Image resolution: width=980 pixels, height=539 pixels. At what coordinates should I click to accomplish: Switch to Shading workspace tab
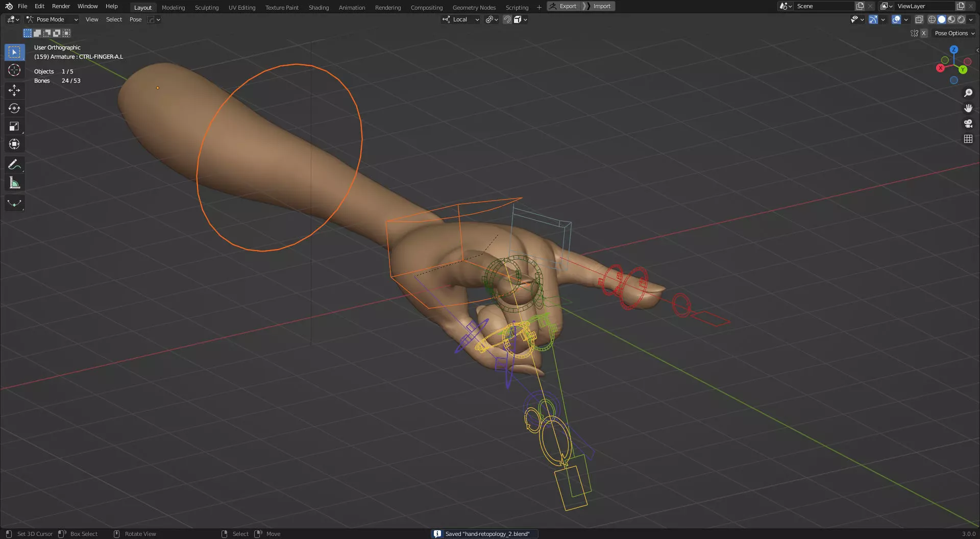point(318,8)
